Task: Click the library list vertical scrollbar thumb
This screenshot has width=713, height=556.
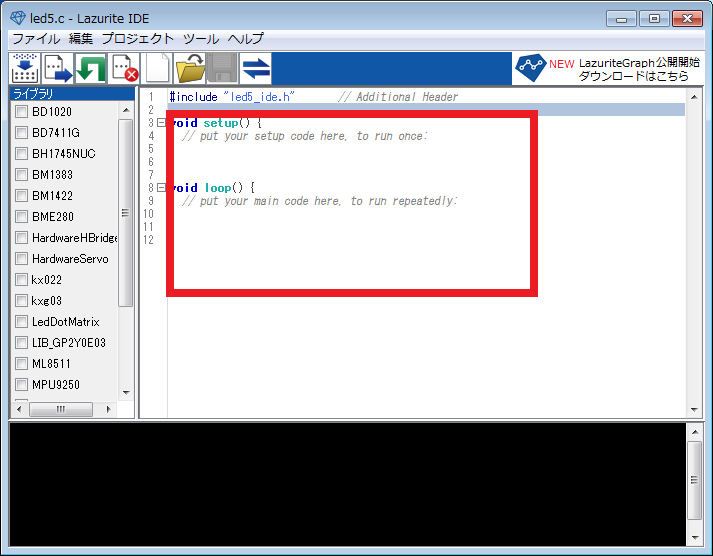Action: (126, 213)
